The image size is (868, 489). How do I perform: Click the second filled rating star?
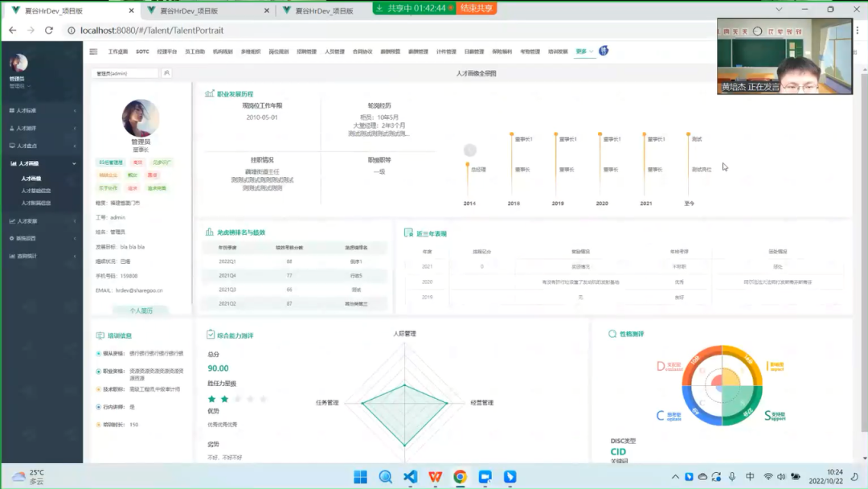point(225,399)
